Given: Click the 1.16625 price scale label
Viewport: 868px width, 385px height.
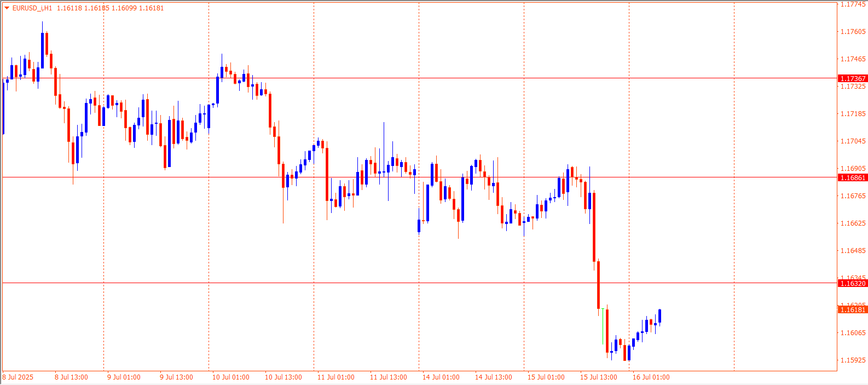Looking at the screenshot, I should coord(853,223).
